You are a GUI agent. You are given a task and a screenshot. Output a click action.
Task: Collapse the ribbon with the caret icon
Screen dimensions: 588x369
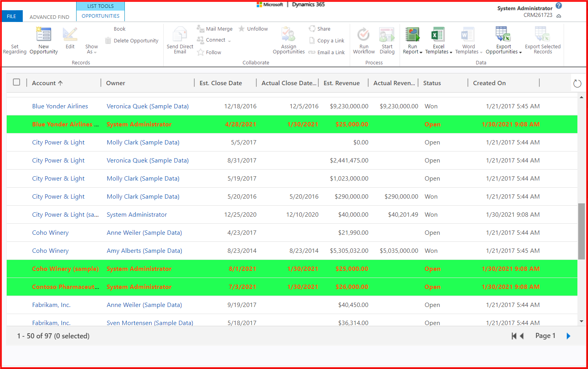[559, 16]
